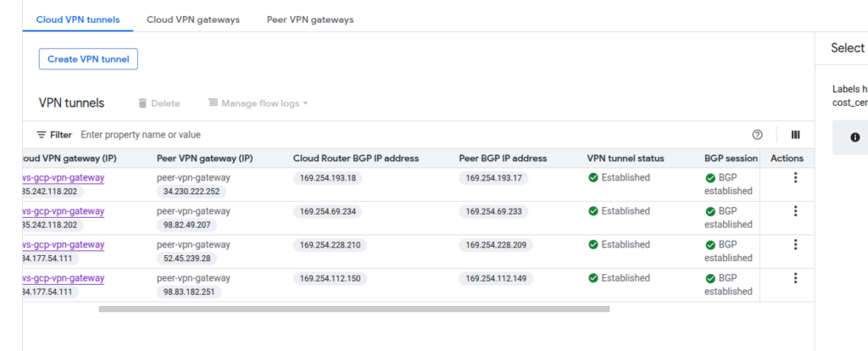Click the Filter funnel icon
The height and width of the screenshot is (351, 868).
point(42,135)
